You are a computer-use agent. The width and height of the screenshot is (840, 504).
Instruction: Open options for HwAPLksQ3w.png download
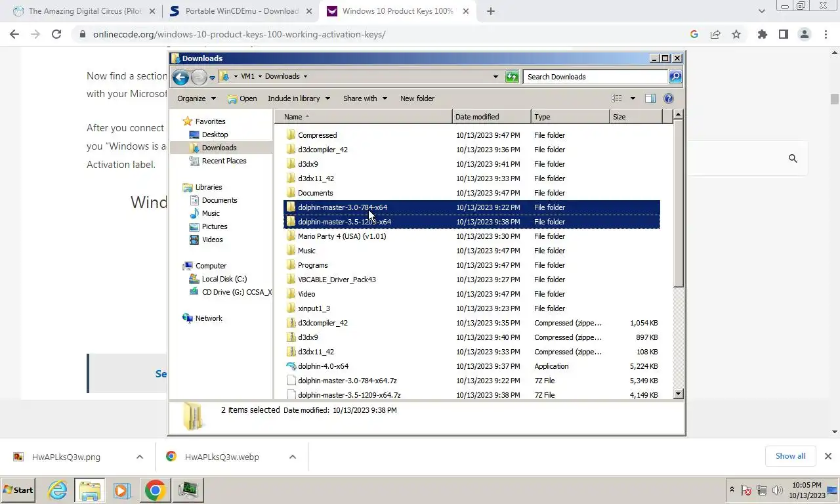pyautogui.click(x=140, y=457)
